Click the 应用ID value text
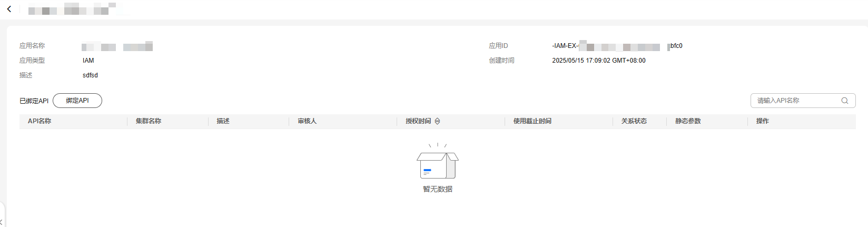This screenshot has width=868, height=227. (617, 46)
